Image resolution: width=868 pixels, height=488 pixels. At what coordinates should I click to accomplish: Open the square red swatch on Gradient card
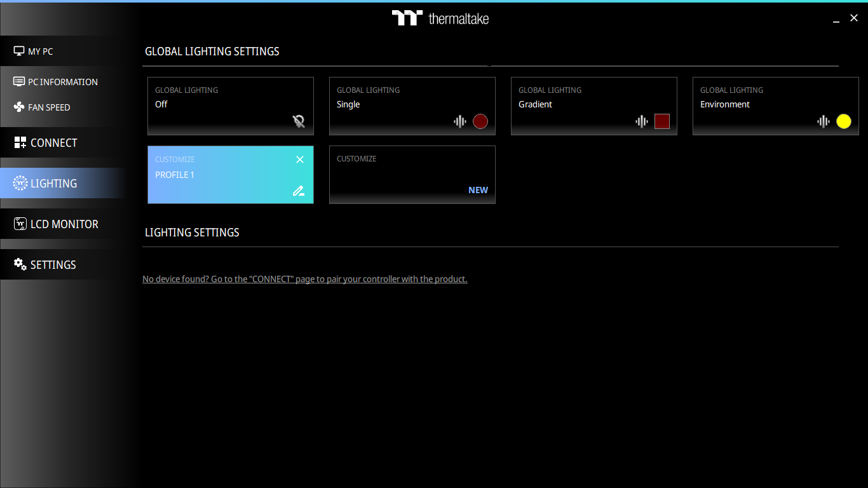click(x=662, y=121)
